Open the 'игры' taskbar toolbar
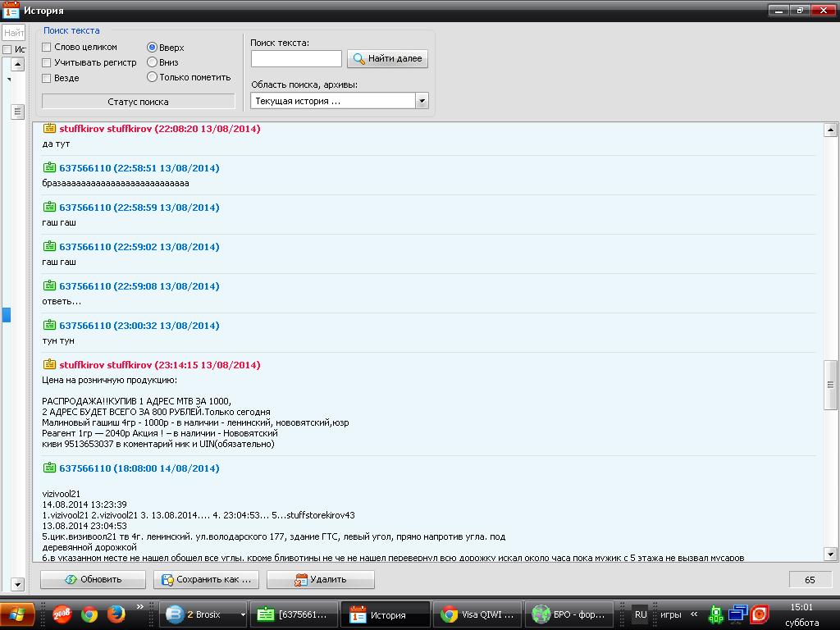This screenshot has height=630, width=840. [x=670, y=614]
